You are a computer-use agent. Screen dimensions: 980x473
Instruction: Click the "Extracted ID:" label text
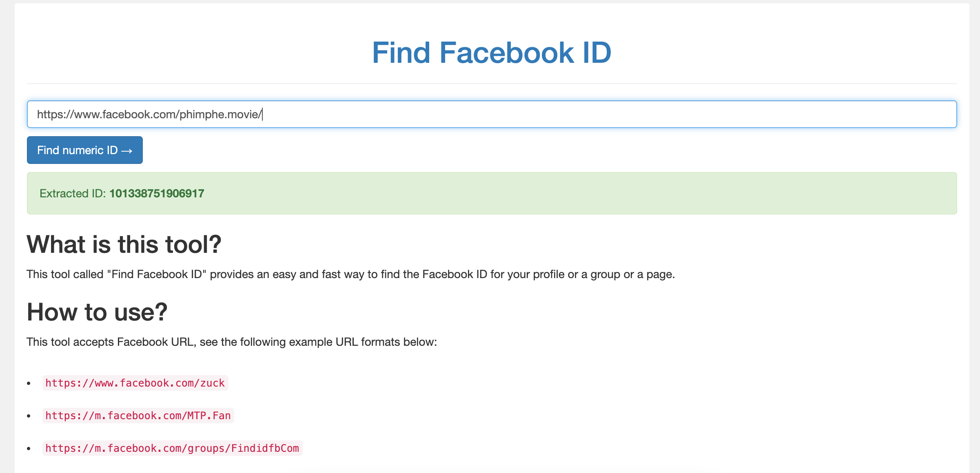click(x=73, y=193)
